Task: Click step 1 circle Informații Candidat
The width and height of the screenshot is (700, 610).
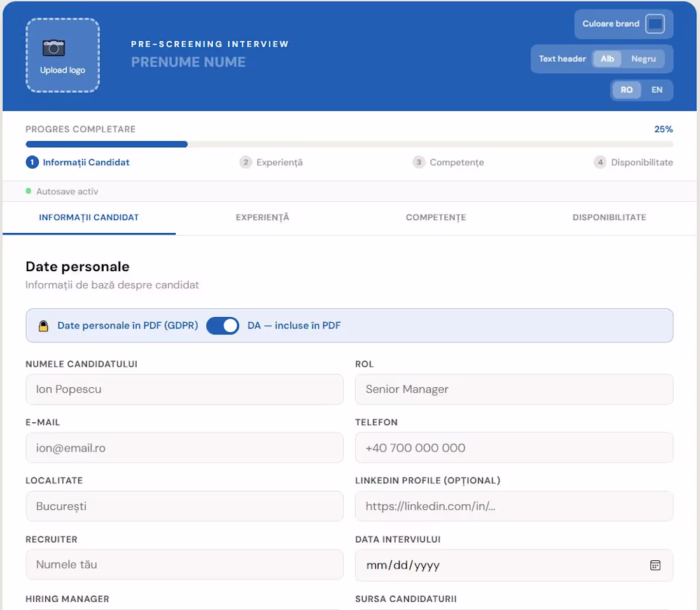Action: (32, 162)
